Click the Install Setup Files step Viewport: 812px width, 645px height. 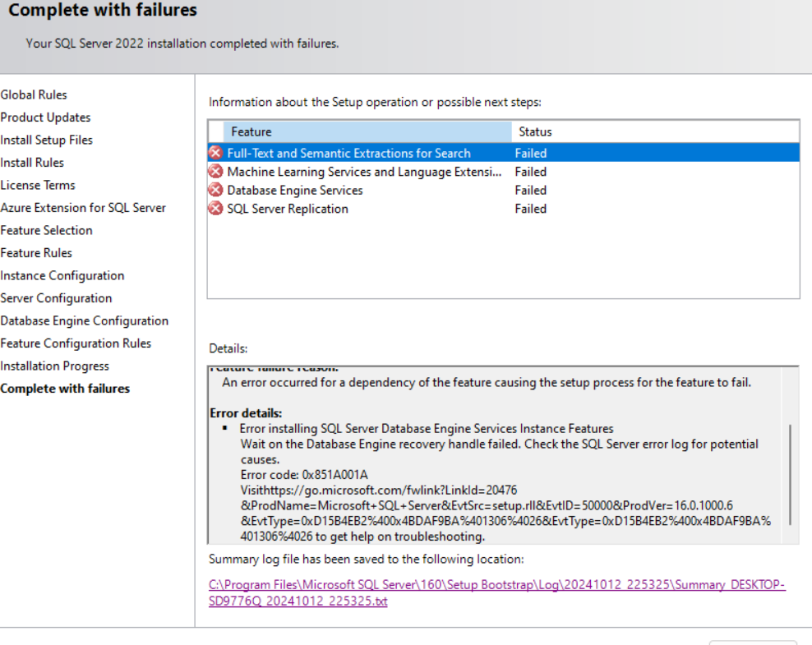[47, 140]
